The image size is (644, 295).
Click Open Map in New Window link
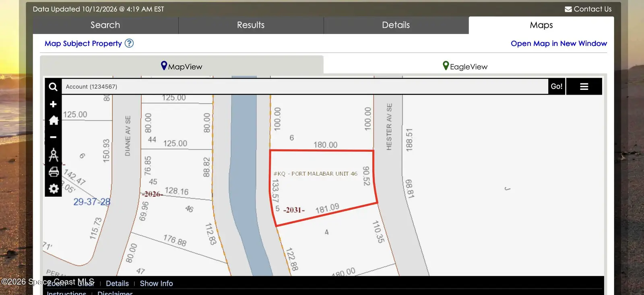[x=559, y=44]
